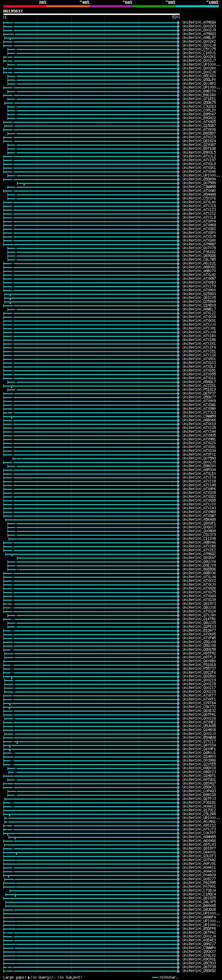Select hit UniRef100_A9TFM2
222x980 pixels.
tap(199, 653)
